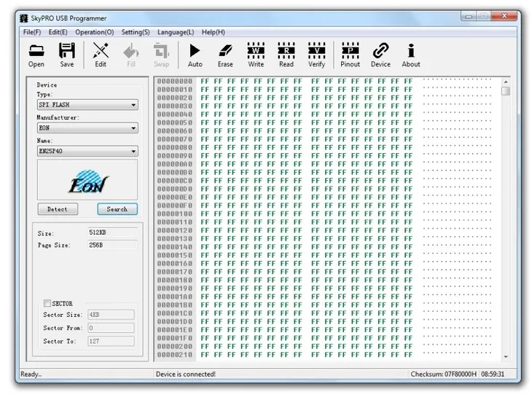
Task: Click the SkyPRO application title icon
Action: click(x=24, y=18)
